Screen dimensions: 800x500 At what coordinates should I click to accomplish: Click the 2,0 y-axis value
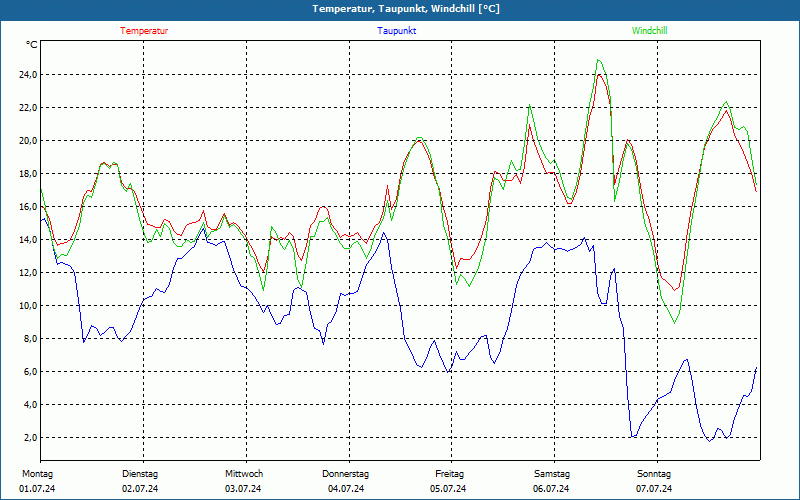[30, 438]
